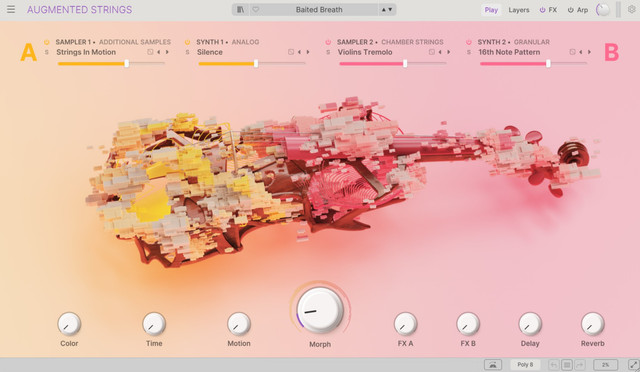This screenshot has width=640, height=372.
Task: Select previous pattern for Synth 2
Action: [580, 52]
